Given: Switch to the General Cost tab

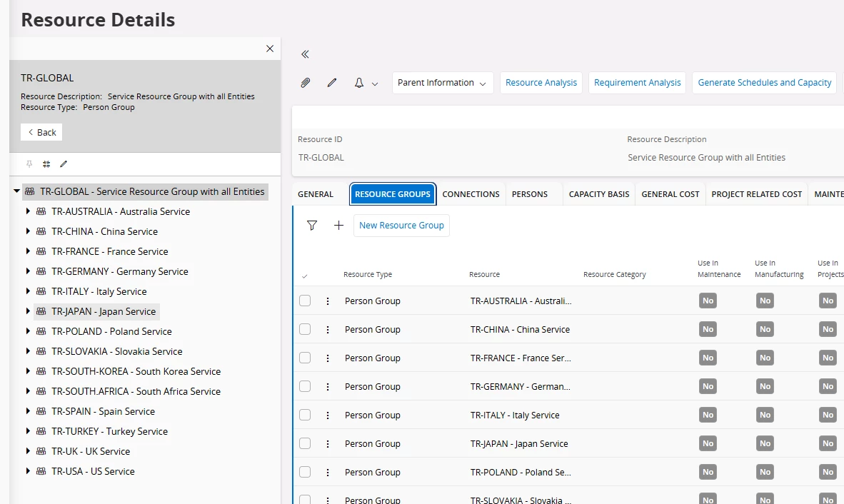Looking at the screenshot, I should [x=670, y=194].
